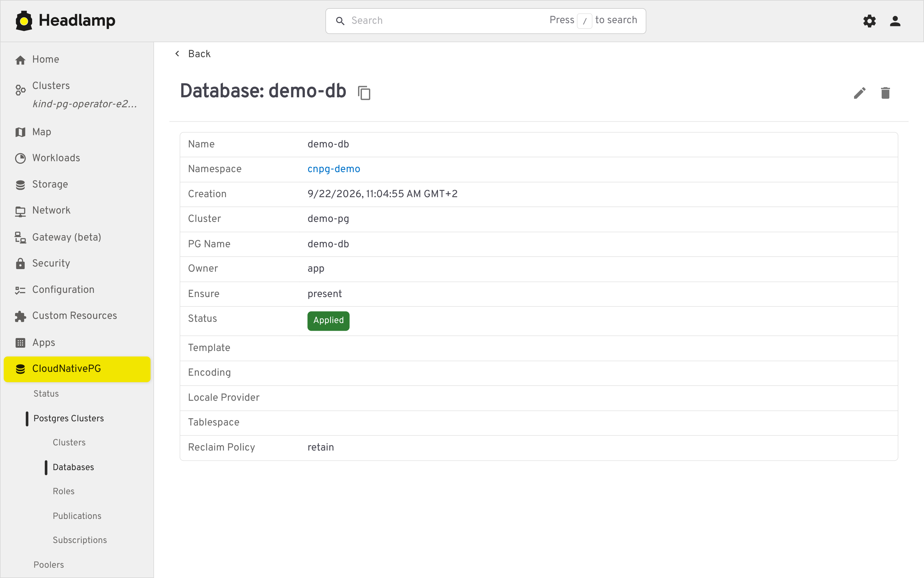Open the Subscriptions sub-item
924x578 pixels.
(80, 540)
